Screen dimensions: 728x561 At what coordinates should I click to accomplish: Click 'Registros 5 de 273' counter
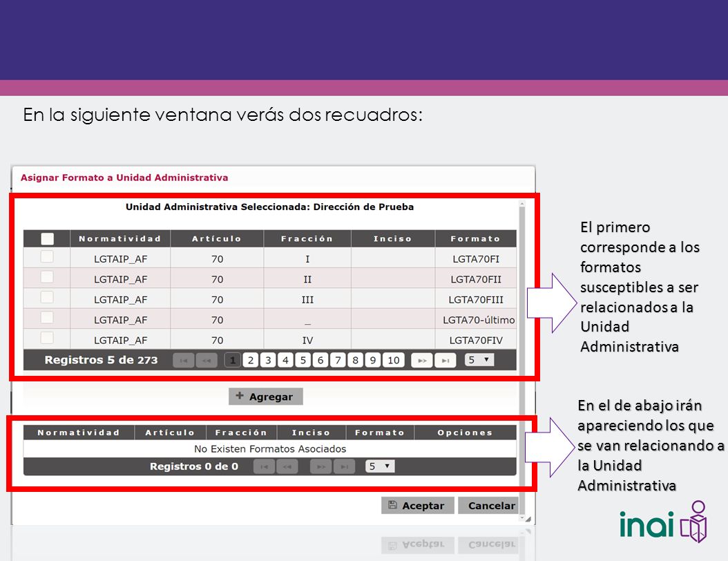tap(102, 361)
